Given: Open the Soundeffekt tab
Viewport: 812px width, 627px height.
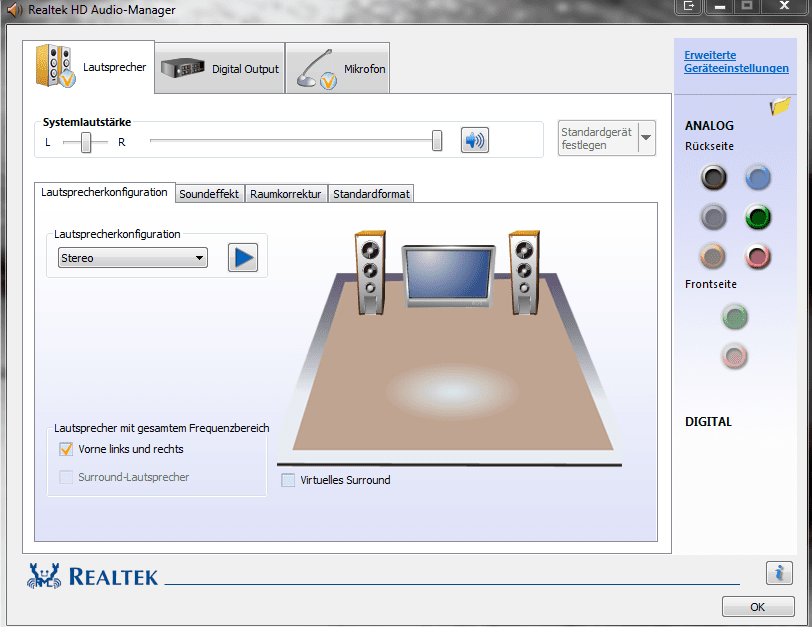Looking at the screenshot, I should (209, 194).
